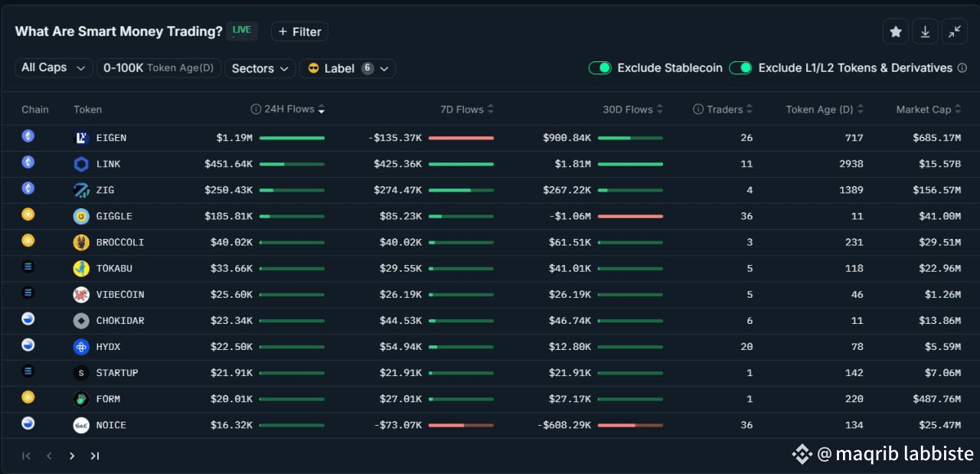The image size is (980, 474).
Task: Open the BROCCOLI token link
Action: point(120,243)
